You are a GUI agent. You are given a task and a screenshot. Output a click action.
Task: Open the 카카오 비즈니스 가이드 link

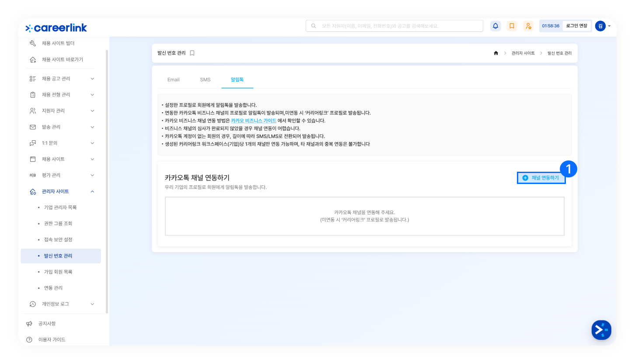254,121
